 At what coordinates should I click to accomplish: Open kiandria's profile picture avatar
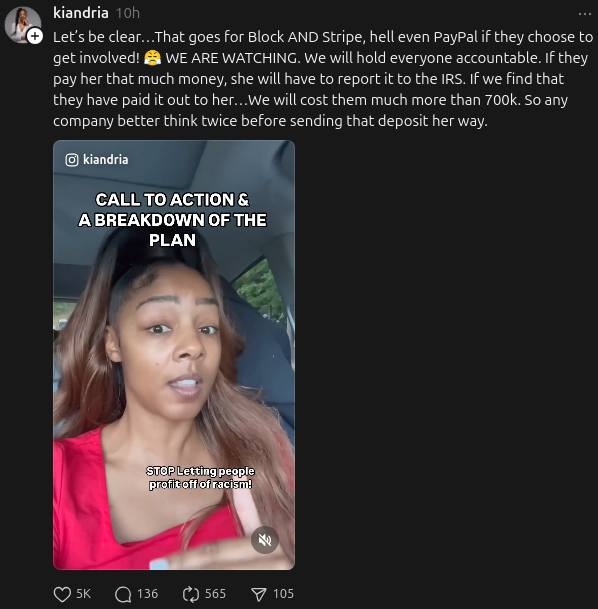(x=22, y=24)
